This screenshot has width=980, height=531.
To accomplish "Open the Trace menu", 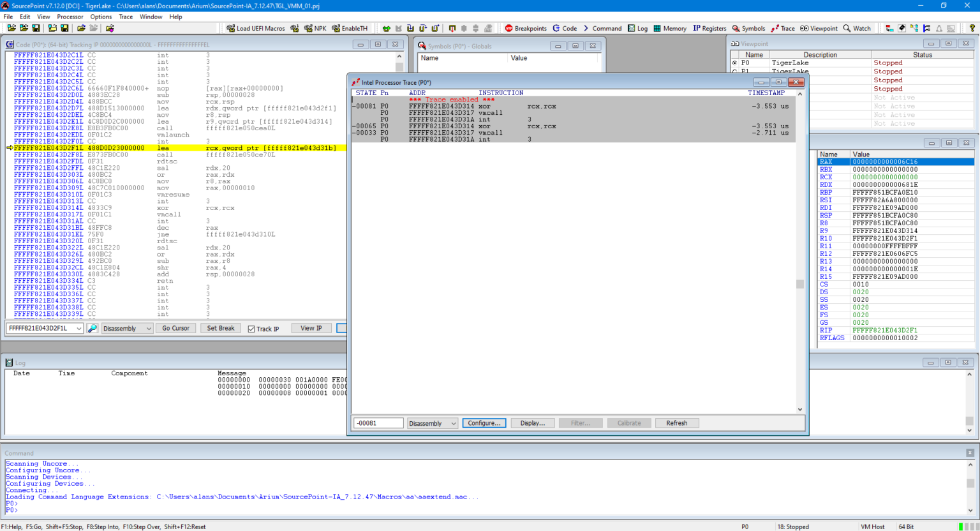I will (126, 17).
